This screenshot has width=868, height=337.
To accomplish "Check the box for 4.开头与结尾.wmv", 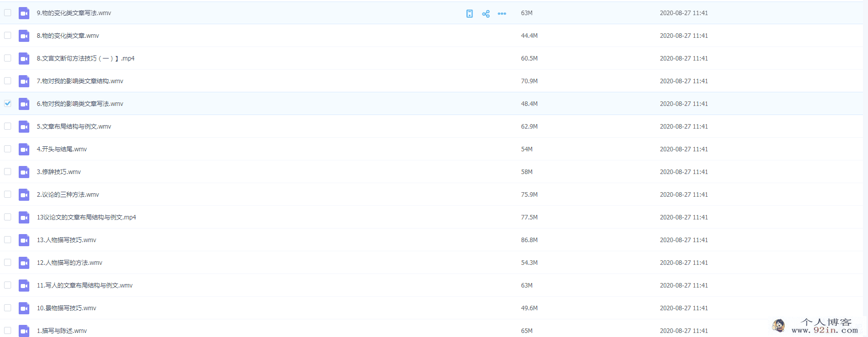I will click(8, 149).
